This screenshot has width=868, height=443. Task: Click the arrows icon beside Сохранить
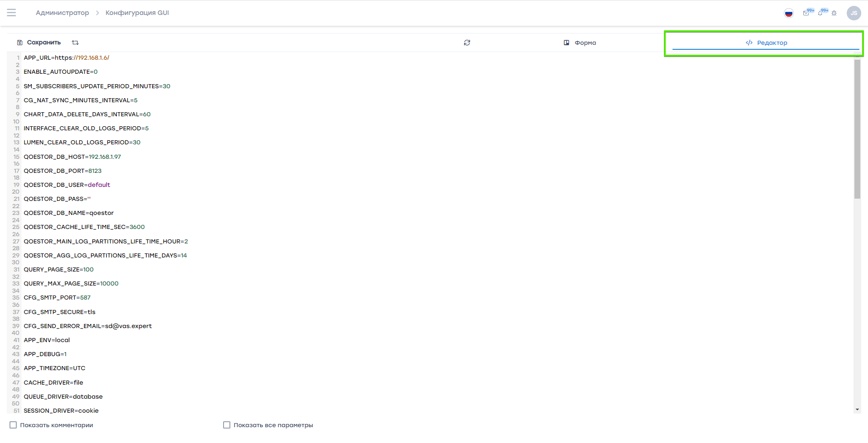pos(75,43)
